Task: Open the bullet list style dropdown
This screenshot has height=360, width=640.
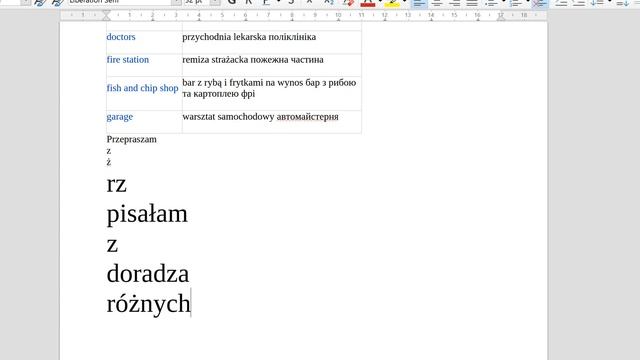Action: tap(503, 2)
